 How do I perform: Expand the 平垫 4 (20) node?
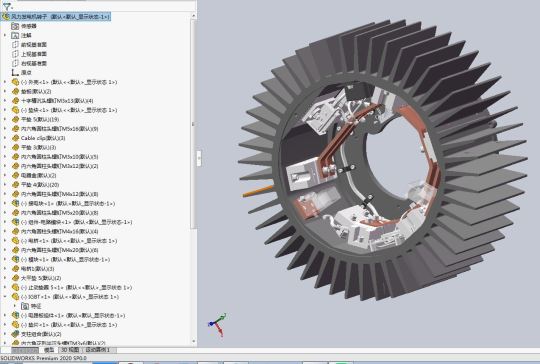point(5,185)
